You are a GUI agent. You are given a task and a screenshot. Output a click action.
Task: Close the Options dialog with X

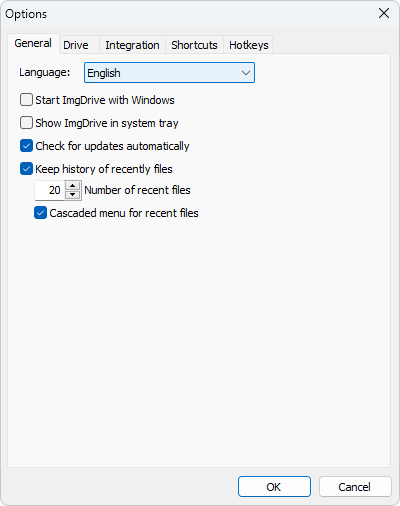(x=384, y=13)
